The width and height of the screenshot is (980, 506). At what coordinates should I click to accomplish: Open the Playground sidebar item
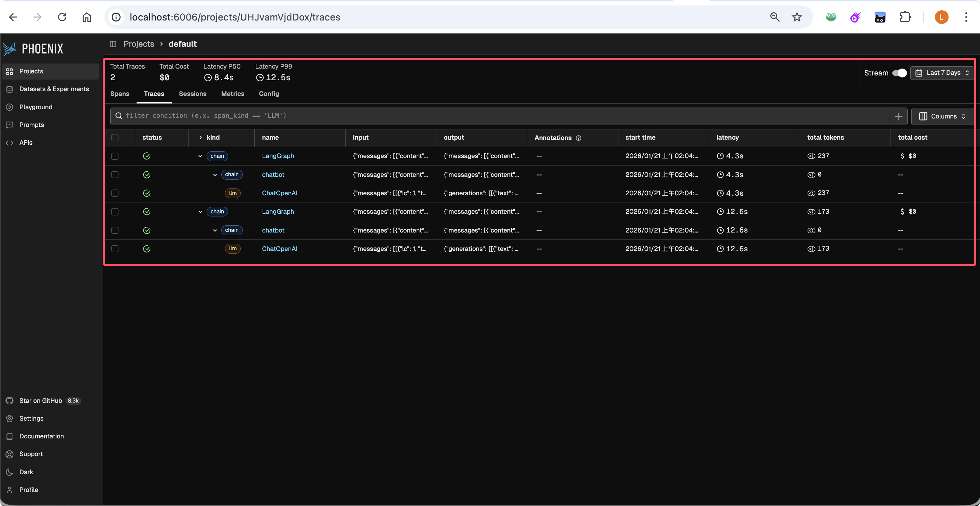pyautogui.click(x=36, y=107)
